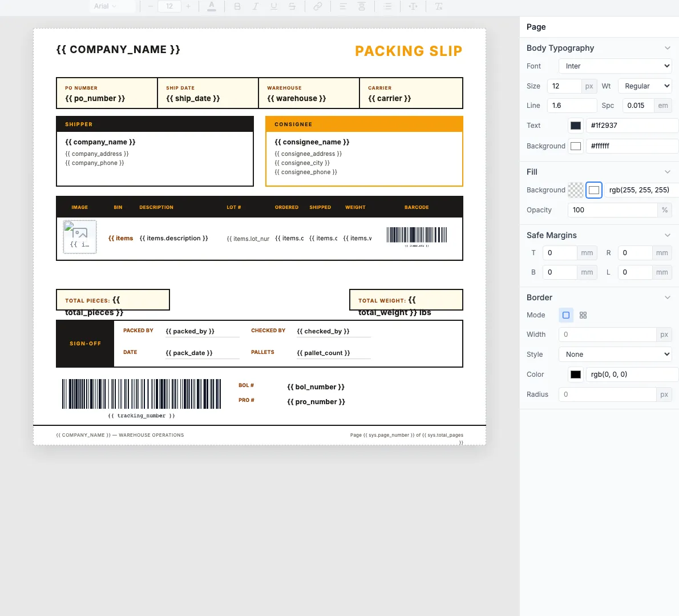Increase font size with the plus button

tap(187, 6)
